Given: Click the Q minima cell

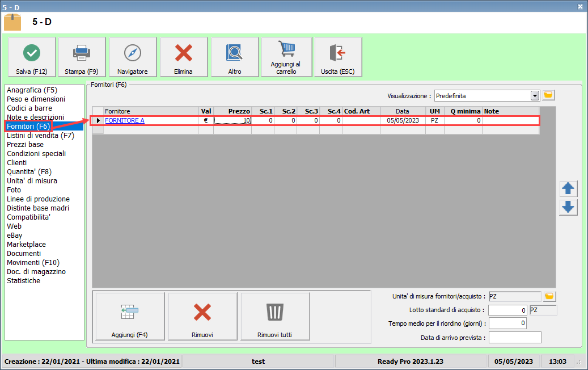Looking at the screenshot, I should pos(463,120).
